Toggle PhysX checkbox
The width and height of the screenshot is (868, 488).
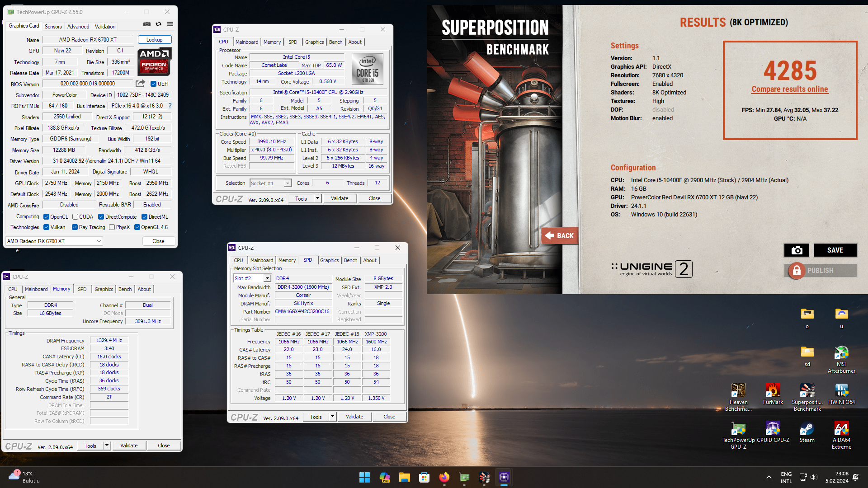[112, 227]
